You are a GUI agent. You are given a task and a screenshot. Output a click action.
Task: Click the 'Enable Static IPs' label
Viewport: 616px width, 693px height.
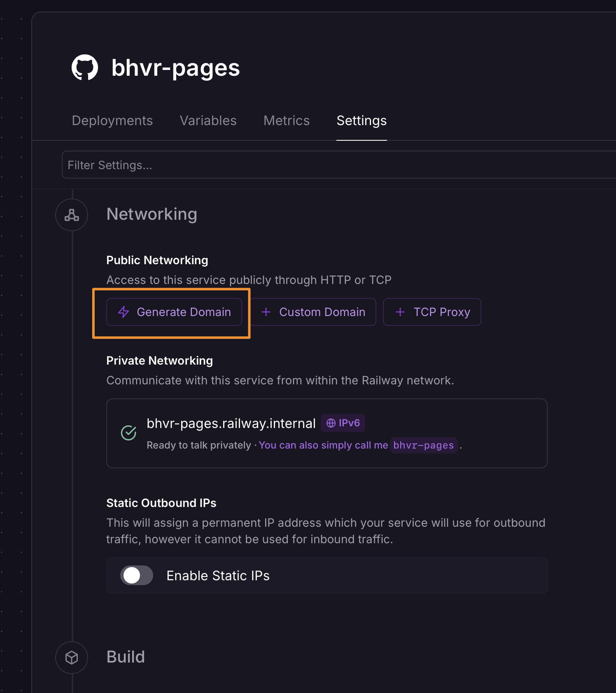(x=218, y=575)
